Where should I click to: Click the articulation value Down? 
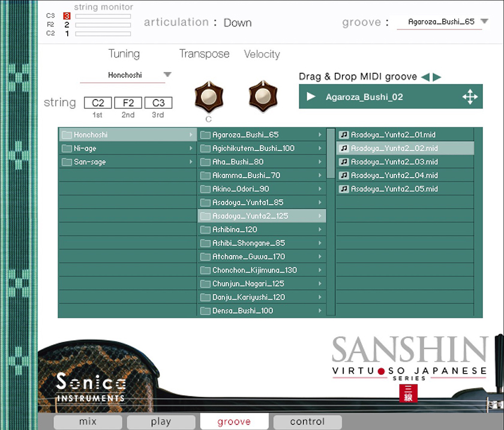238,23
